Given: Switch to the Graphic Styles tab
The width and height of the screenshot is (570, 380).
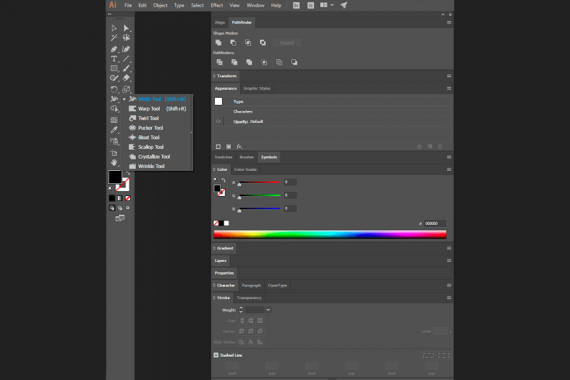Looking at the screenshot, I should pos(257,88).
